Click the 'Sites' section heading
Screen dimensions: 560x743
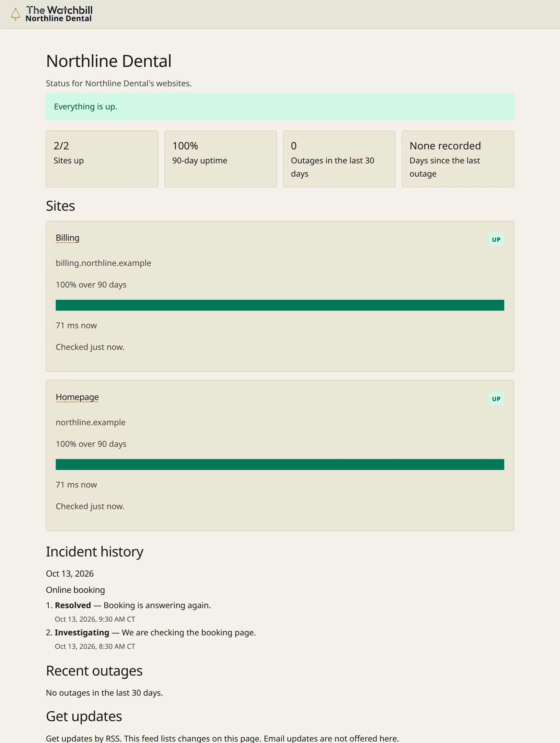(x=61, y=206)
